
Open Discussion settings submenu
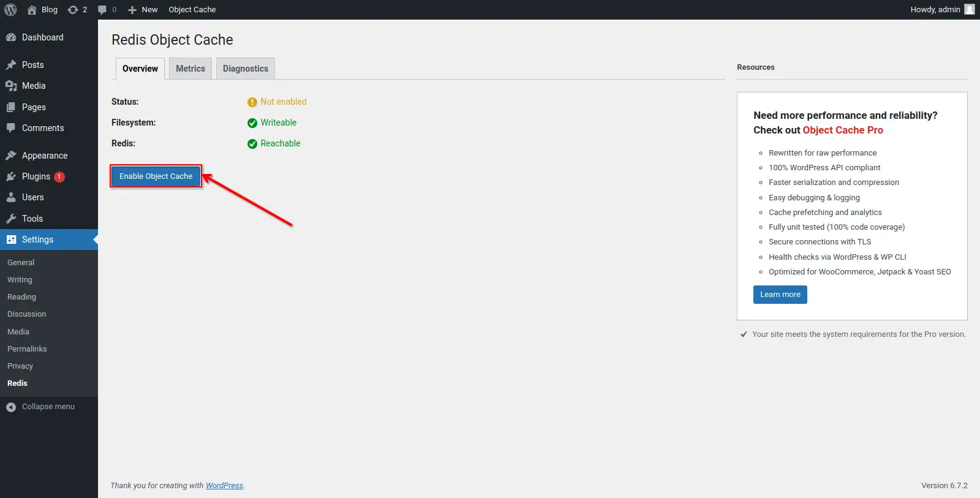tap(27, 314)
